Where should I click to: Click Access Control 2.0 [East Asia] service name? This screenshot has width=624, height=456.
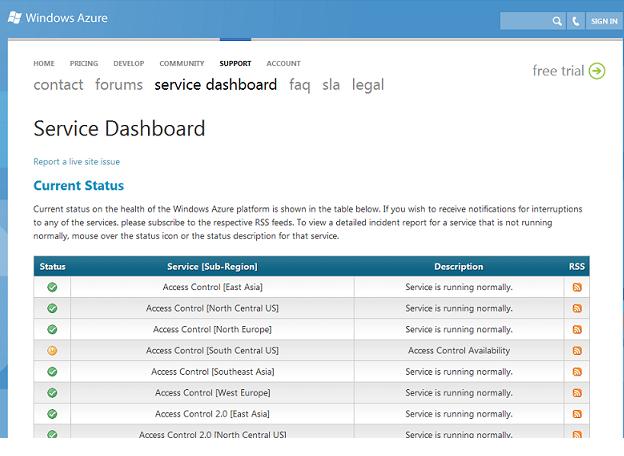pos(212,414)
